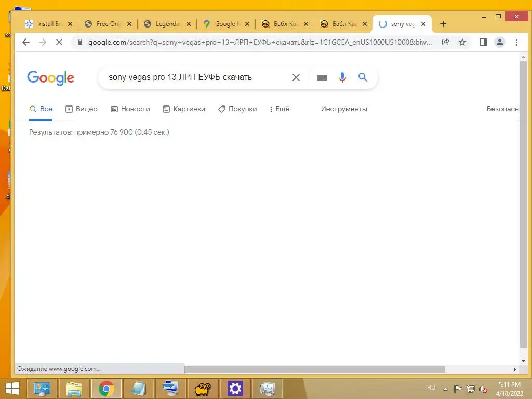Close the sony veg tab
Viewport: 532px width, 399px height.
point(423,24)
